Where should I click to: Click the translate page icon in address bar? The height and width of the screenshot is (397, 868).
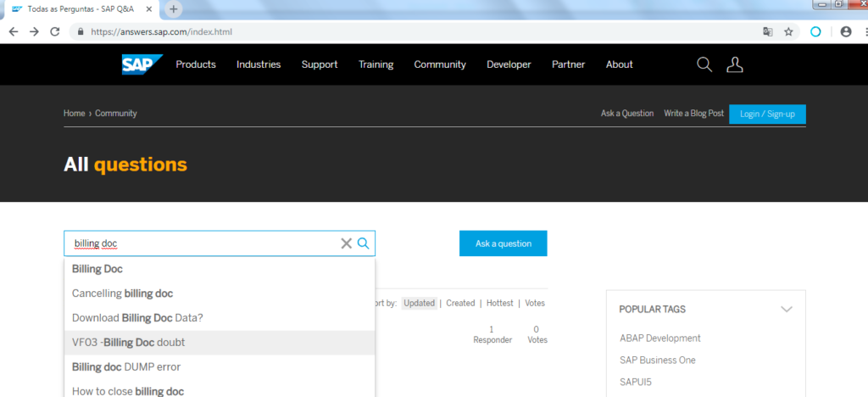coord(768,31)
